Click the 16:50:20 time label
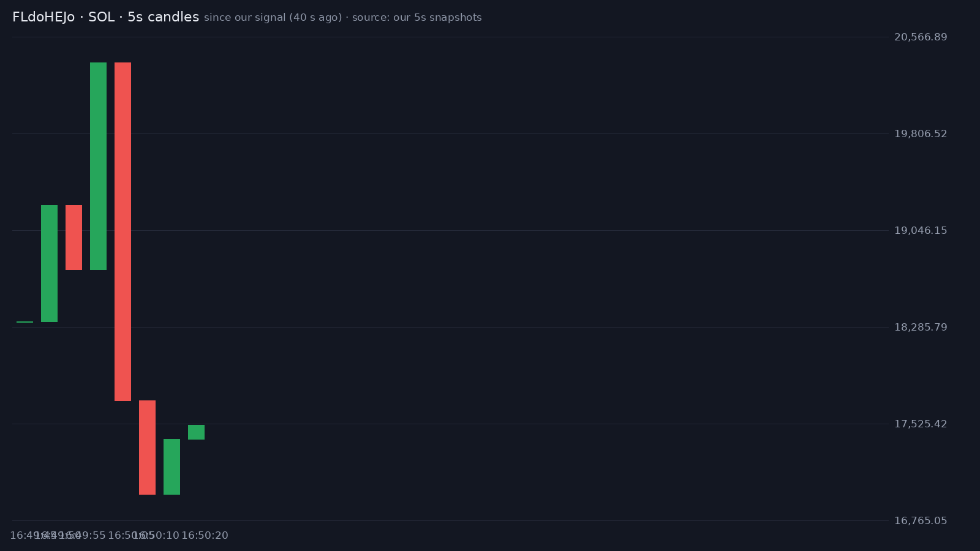This screenshot has height=551, width=980. (205, 536)
